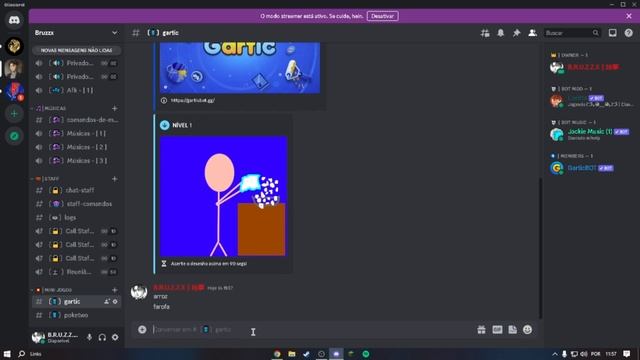The width and height of the screenshot is (640, 360).
Task: Open Jockie Music (1) bot profile
Action: 590,131
